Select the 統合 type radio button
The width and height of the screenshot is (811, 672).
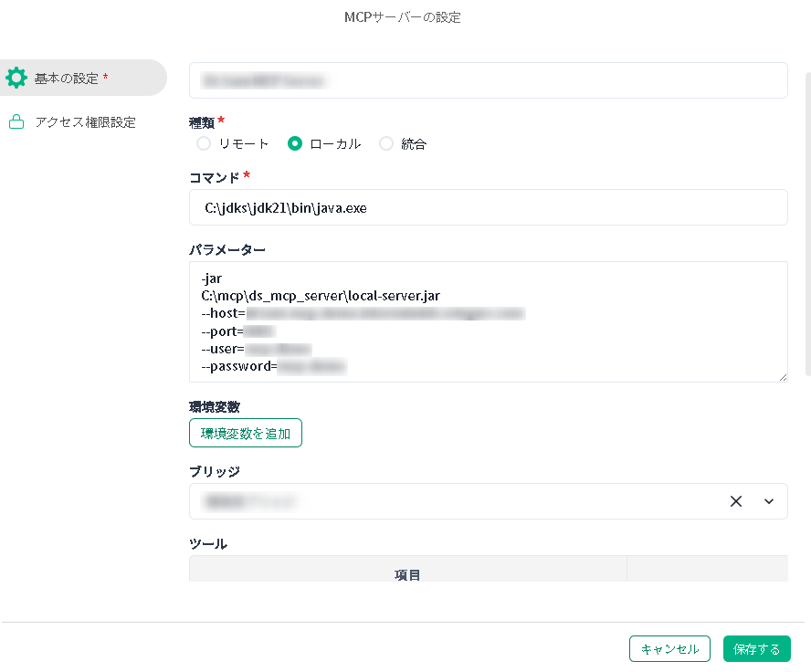(x=386, y=143)
